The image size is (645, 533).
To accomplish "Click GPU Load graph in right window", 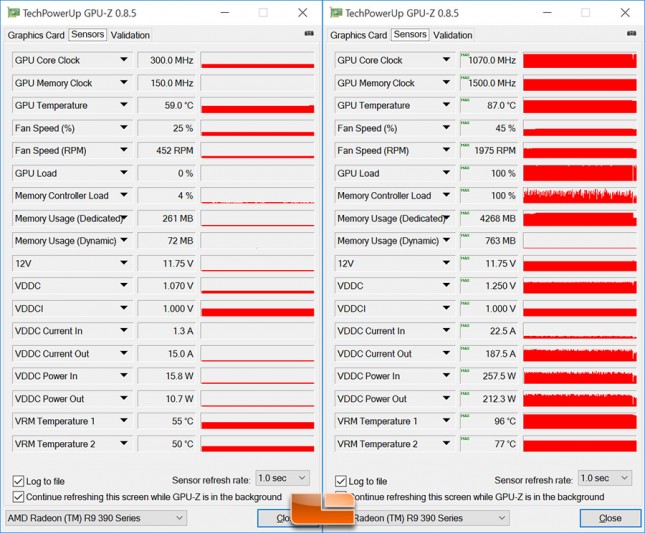I will click(580, 173).
